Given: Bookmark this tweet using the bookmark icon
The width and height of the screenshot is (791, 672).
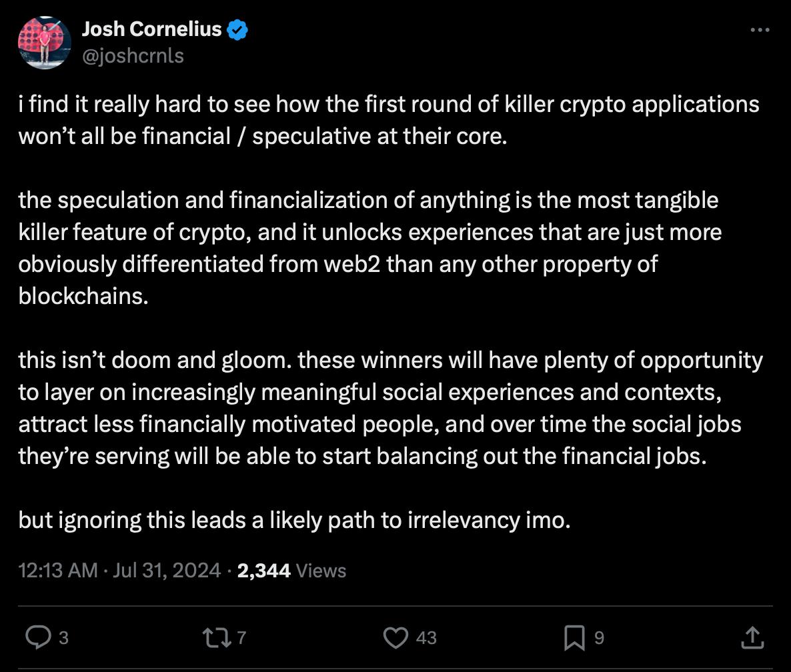Looking at the screenshot, I should [x=574, y=637].
